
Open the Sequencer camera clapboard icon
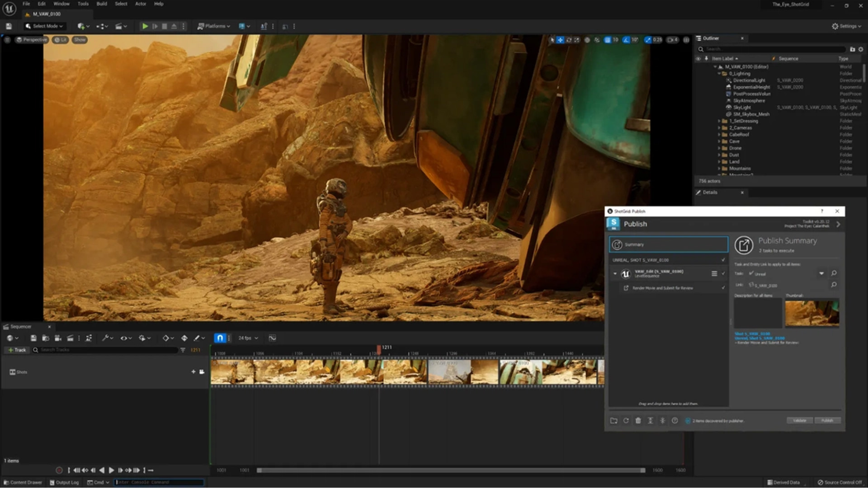click(70, 338)
